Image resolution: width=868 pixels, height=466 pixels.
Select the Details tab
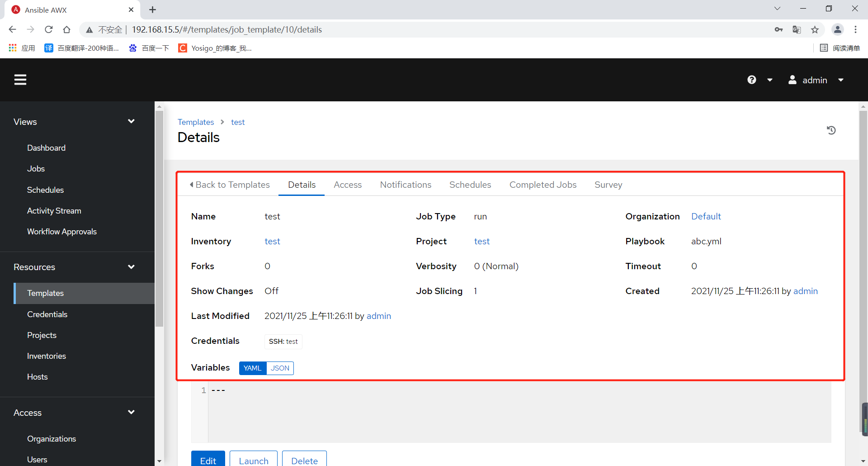pyautogui.click(x=302, y=185)
